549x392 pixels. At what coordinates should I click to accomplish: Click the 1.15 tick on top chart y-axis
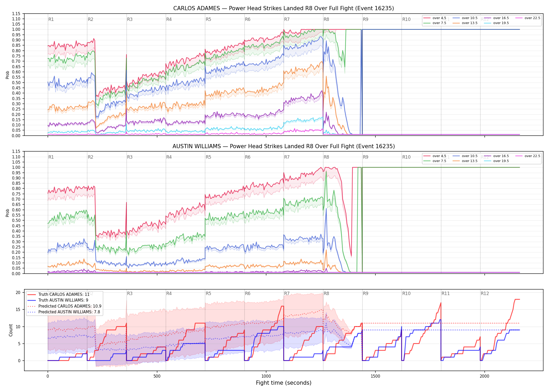(16, 14)
